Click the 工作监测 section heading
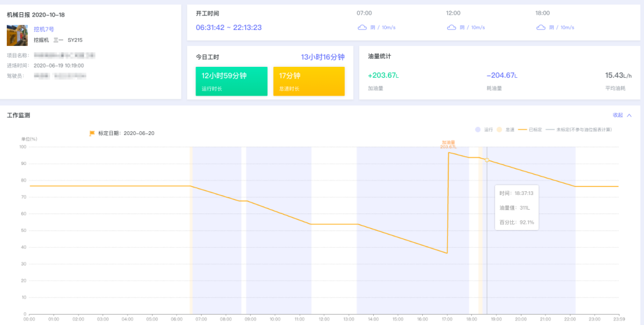 18,115
